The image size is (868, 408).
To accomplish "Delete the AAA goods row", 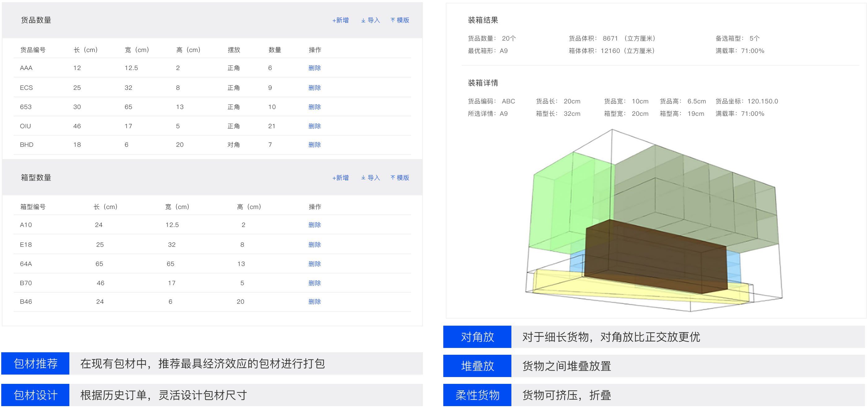I will click(x=315, y=68).
